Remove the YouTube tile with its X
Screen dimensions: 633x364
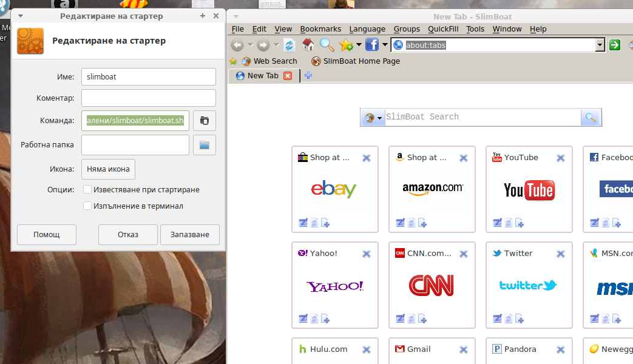point(561,158)
